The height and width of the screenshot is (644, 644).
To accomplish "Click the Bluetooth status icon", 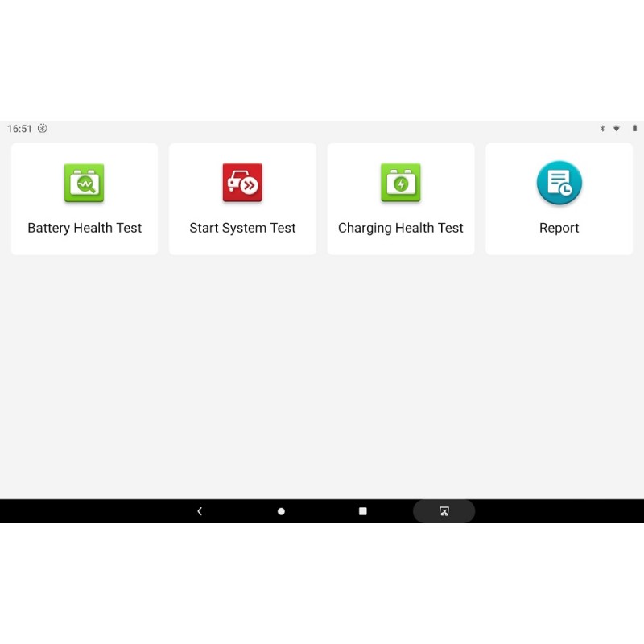I will click(x=601, y=129).
